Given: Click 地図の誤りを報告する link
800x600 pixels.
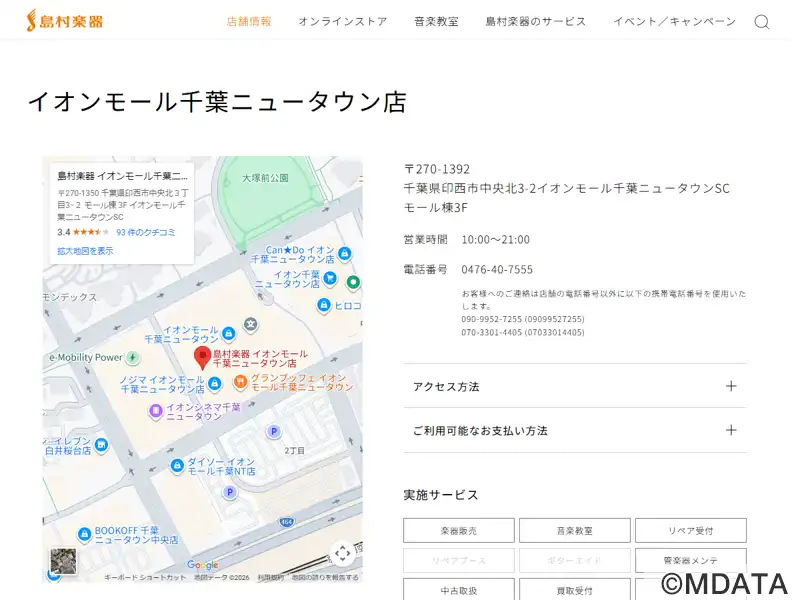Looking at the screenshot, I should point(325,578).
